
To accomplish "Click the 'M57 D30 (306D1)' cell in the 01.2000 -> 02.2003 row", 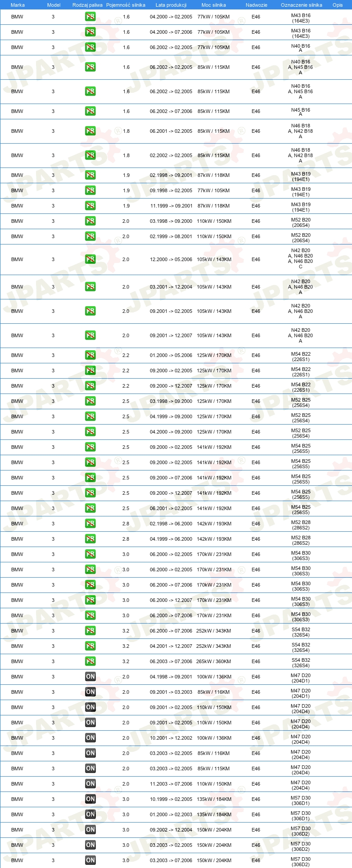I will click(x=301, y=816).
